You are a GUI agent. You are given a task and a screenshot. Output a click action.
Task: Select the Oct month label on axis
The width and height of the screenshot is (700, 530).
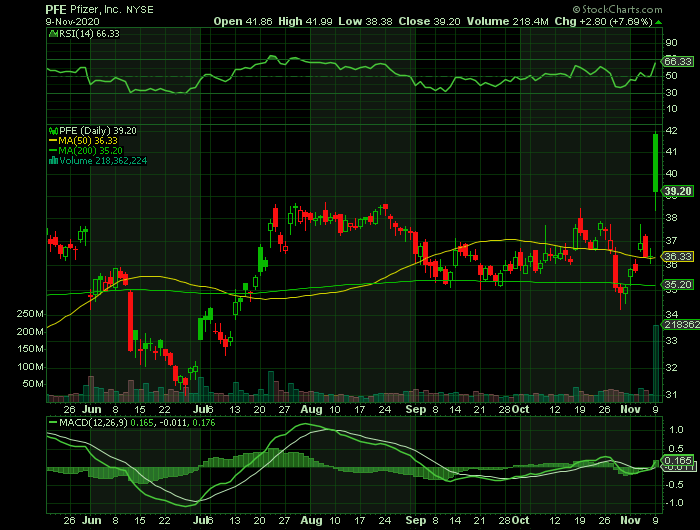[x=520, y=409]
